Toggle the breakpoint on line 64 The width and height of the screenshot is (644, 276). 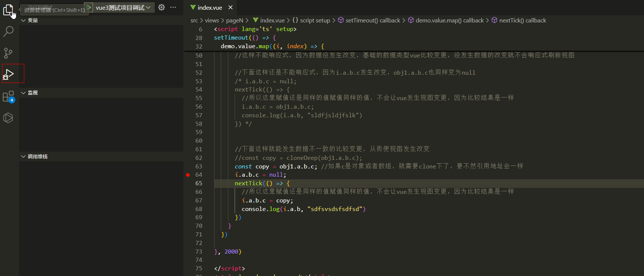188,175
